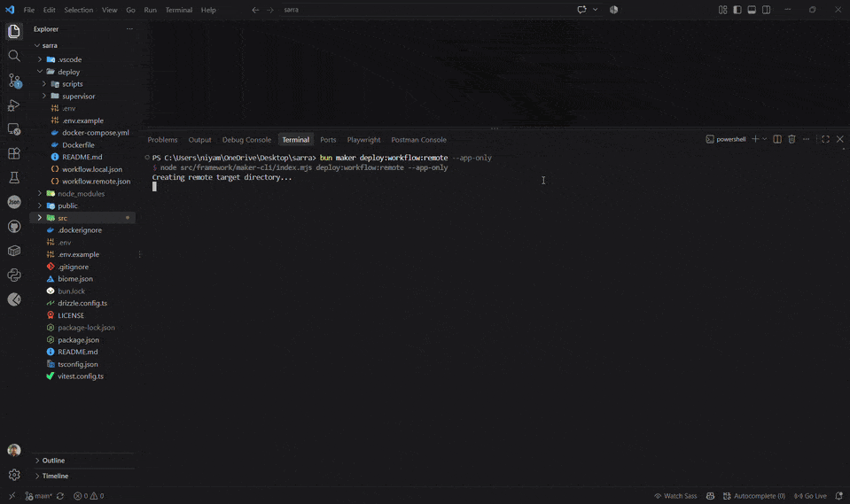
Task: Open the Run and Debug view
Action: pyautogui.click(x=14, y=105)
